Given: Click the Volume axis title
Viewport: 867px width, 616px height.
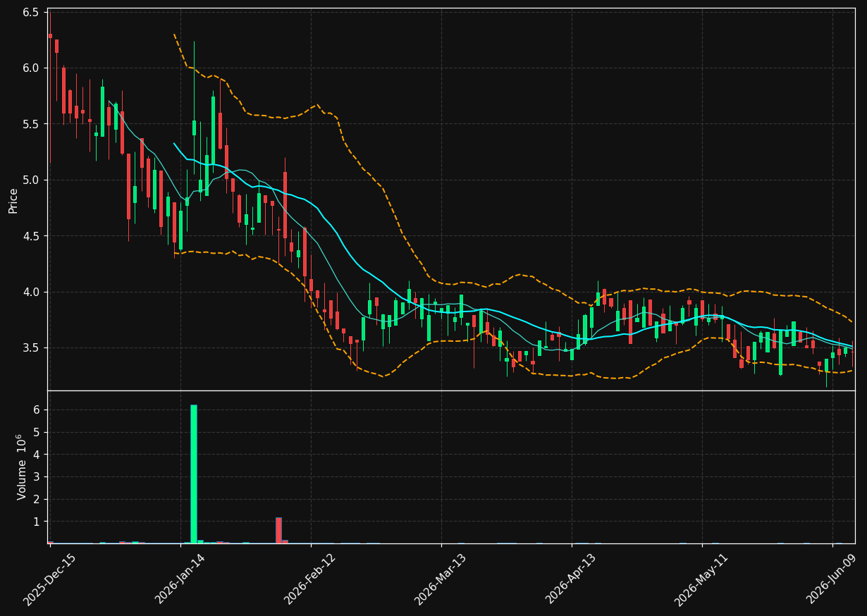Looking at the screenshot, I should [x=22, y=467].
